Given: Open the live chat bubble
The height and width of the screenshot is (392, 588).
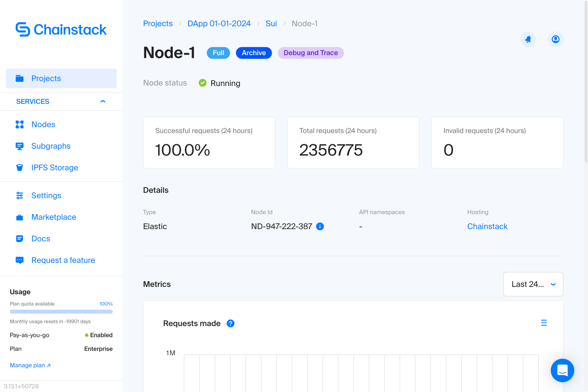Looking at the screenshot, I should point(562,371).
